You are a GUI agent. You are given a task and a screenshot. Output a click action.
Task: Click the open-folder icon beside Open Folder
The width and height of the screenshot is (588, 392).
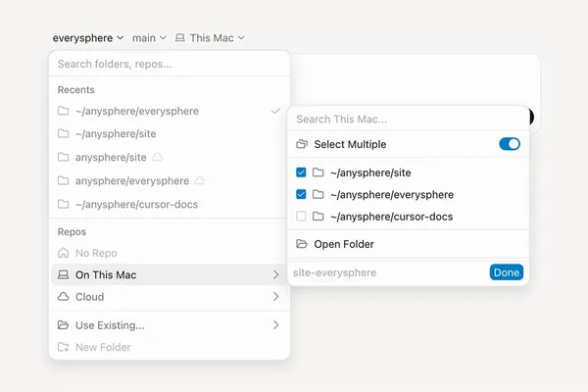[302, 244]
